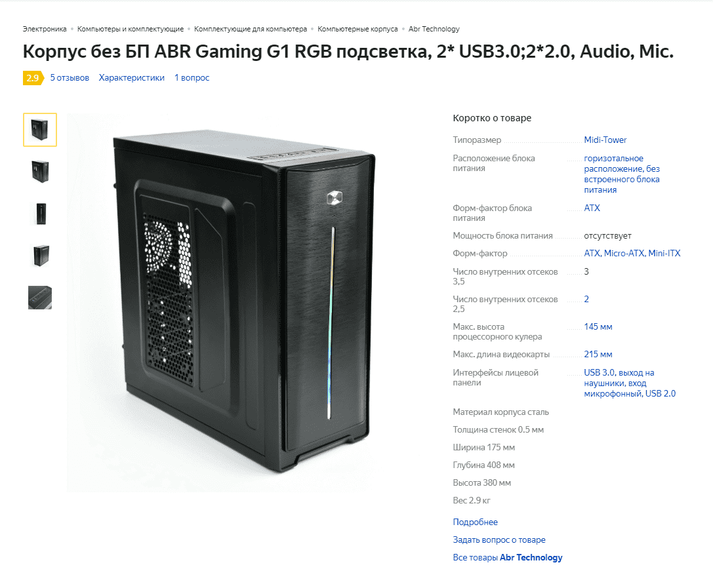Select the first product thumbnail
Image resolution: width=713 pixels, height=588 pixels.
[40, 130]
